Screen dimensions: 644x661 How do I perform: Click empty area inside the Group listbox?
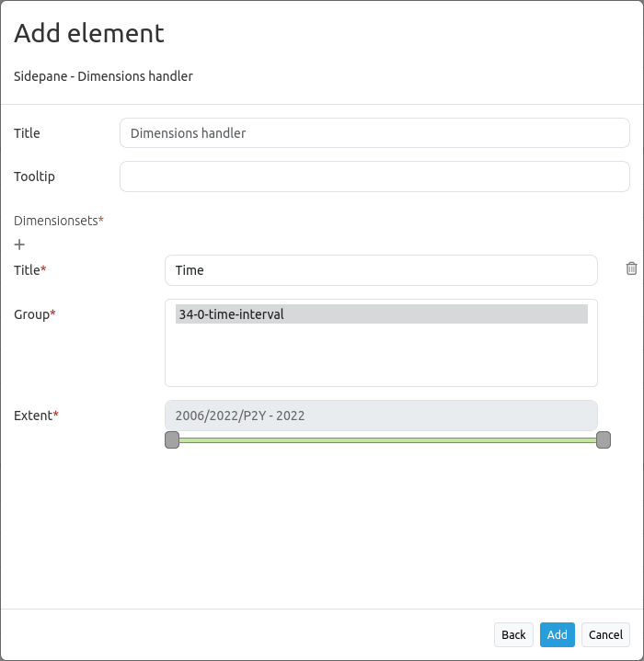[x=381, y=359]
